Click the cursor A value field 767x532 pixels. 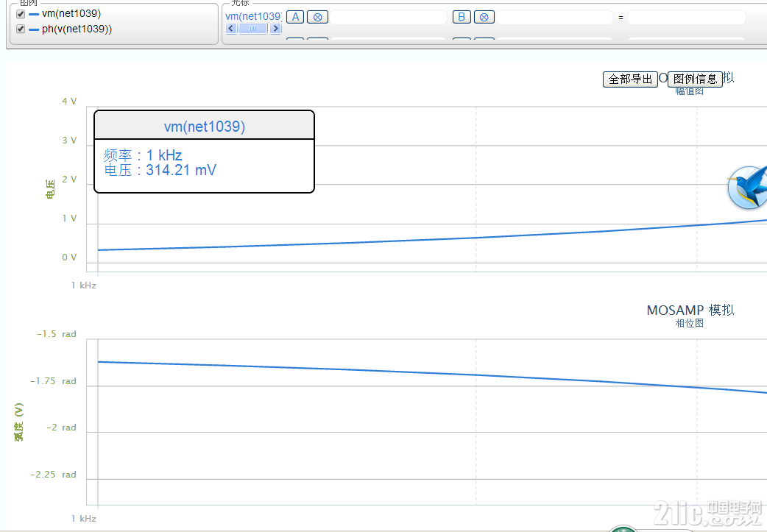click(389, 17)
